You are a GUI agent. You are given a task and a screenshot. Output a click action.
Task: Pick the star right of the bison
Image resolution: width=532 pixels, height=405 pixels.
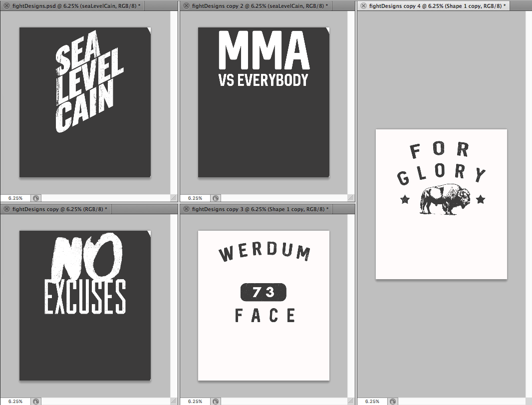pos(481,199)
